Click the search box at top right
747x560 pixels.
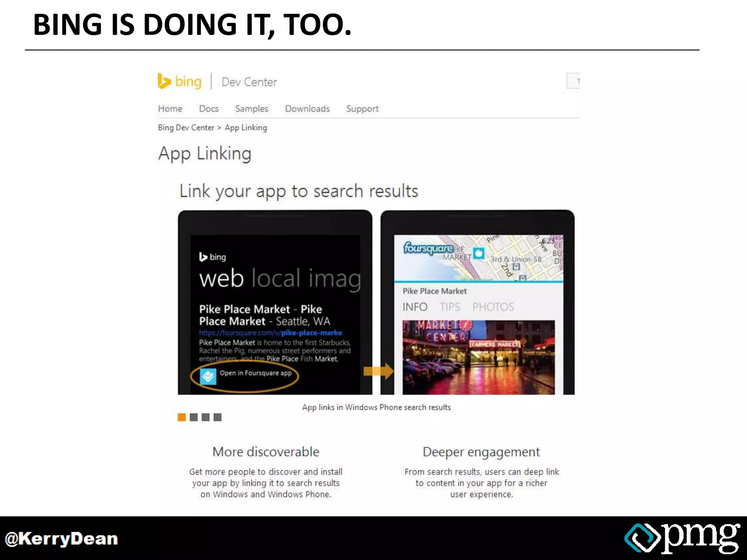pyautogui.click(x=573, y=81)
